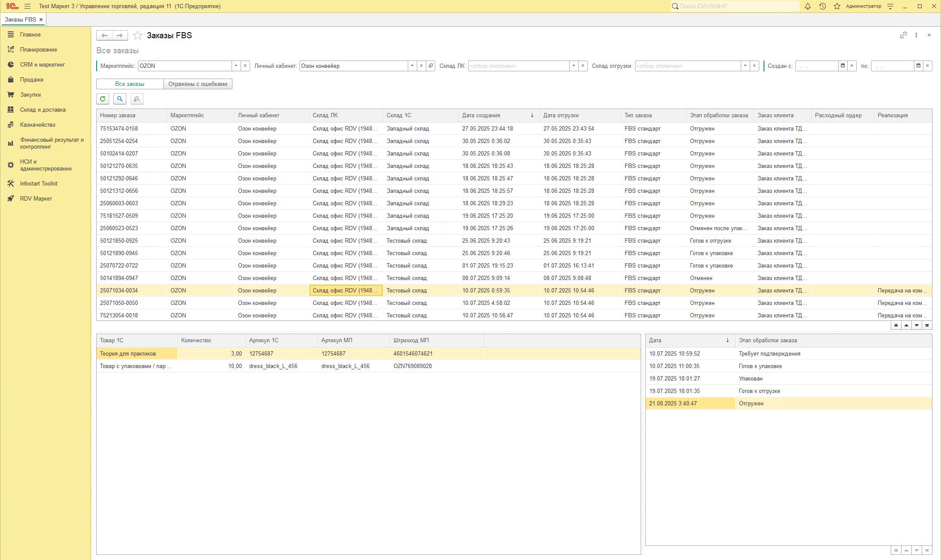Clear the Личный кабинет filter

421,66
